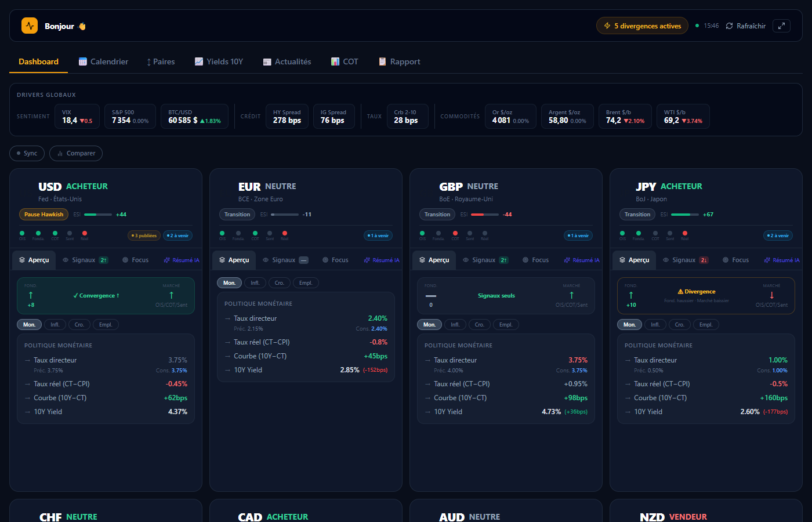Open the Rapport clipboard tab

[x=399, y=61]
